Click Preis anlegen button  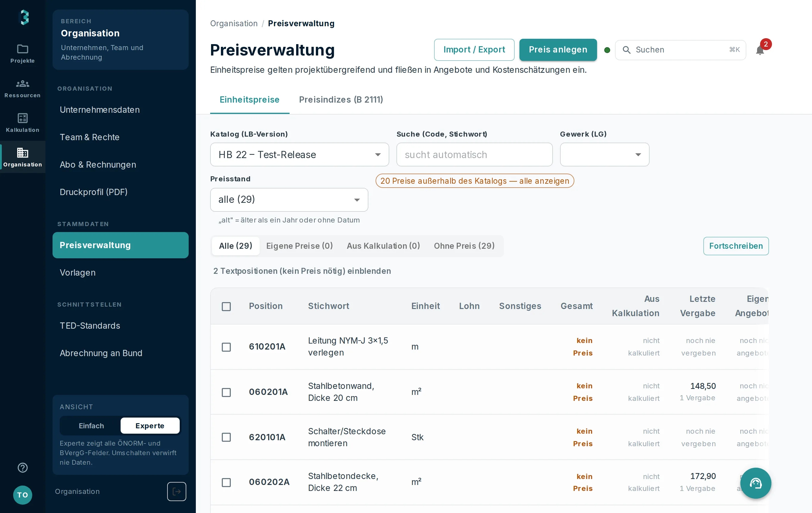[558, 50]
